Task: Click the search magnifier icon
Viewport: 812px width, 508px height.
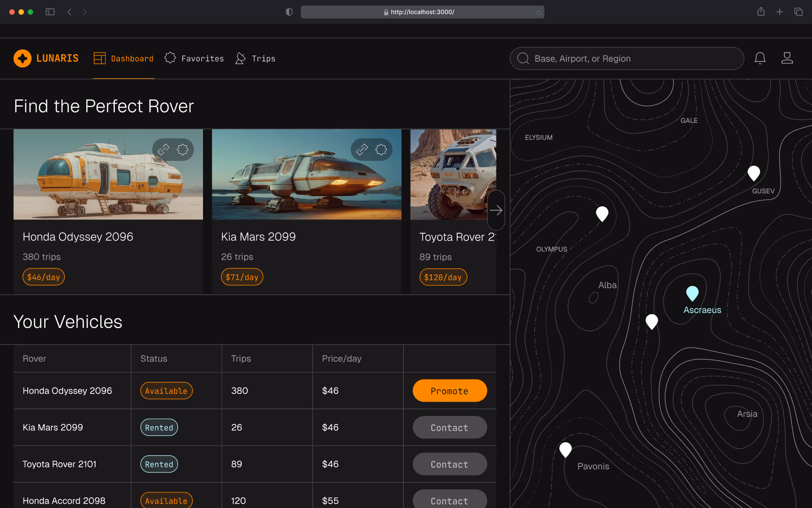Action: point(523,59)
